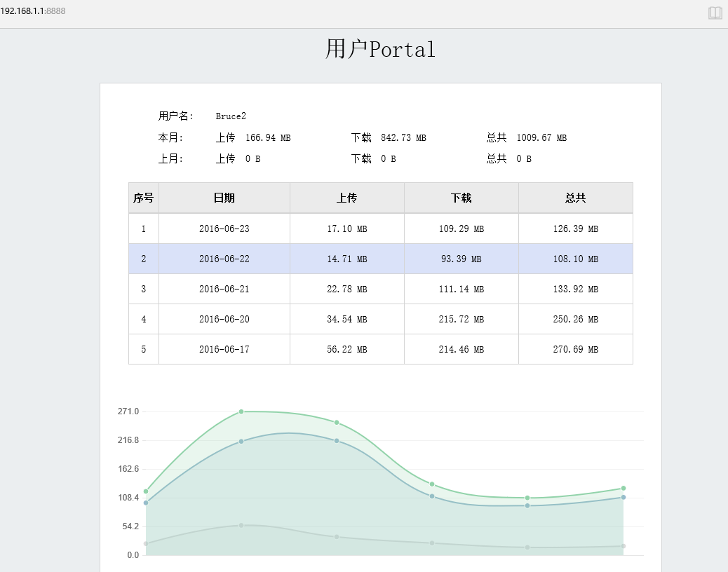Click the first data point on blue line
The height and width of the screenshot is (572, 728).
pyautogui.click(x=146, y=503)
